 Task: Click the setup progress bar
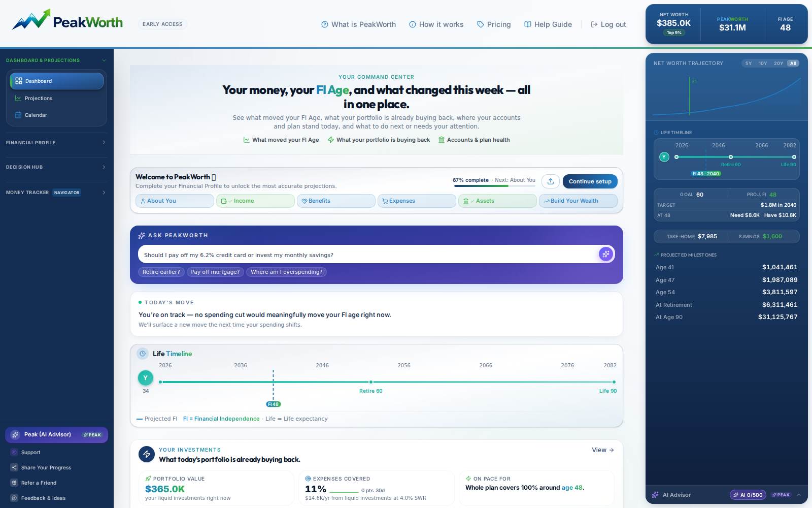click(495, 186)
